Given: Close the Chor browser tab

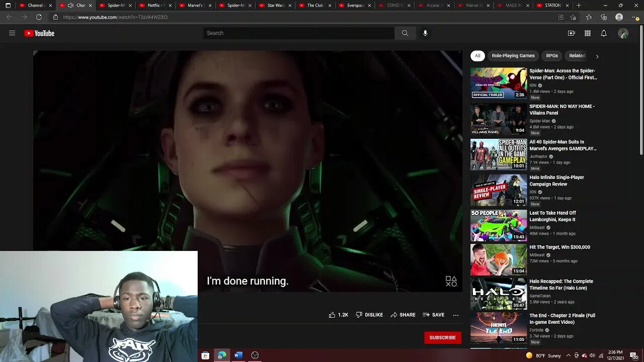Looking at the screenshot, I should (x=91, y=6).
